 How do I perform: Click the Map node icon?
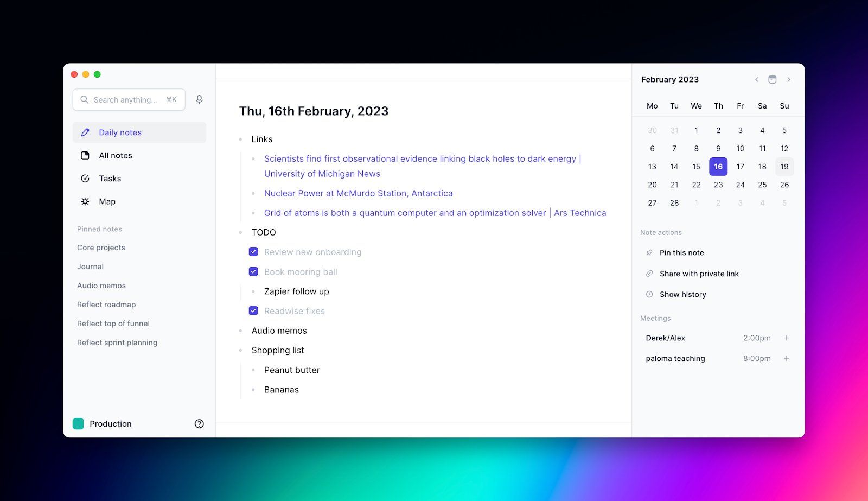(85, 201)
